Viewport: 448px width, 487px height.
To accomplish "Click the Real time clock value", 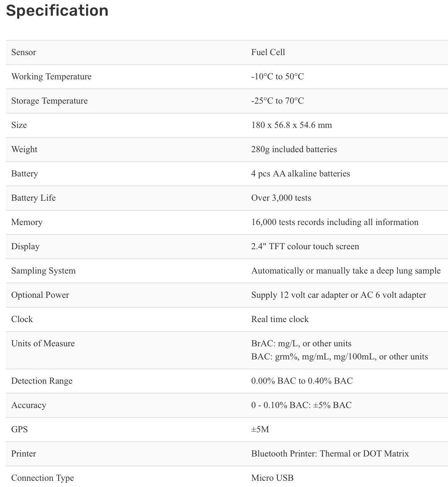I will tap(280, 319).
